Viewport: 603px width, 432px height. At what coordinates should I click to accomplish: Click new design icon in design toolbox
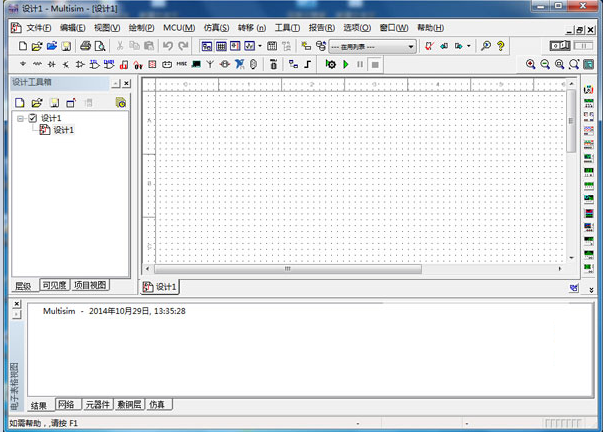point(21,102)
